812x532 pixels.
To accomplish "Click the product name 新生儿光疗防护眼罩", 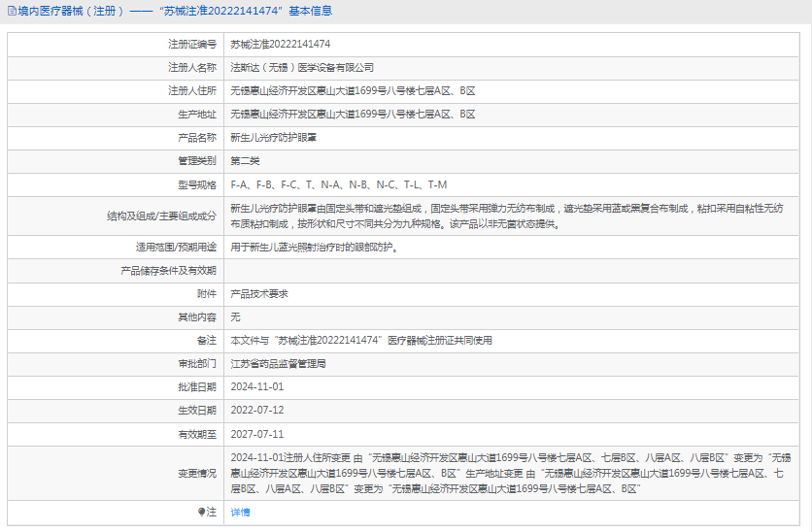I will [273, 138].
